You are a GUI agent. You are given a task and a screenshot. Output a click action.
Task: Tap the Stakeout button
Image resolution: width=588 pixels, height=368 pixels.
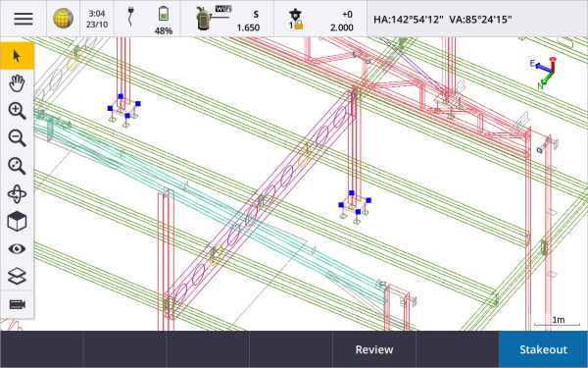click(543, 349)
